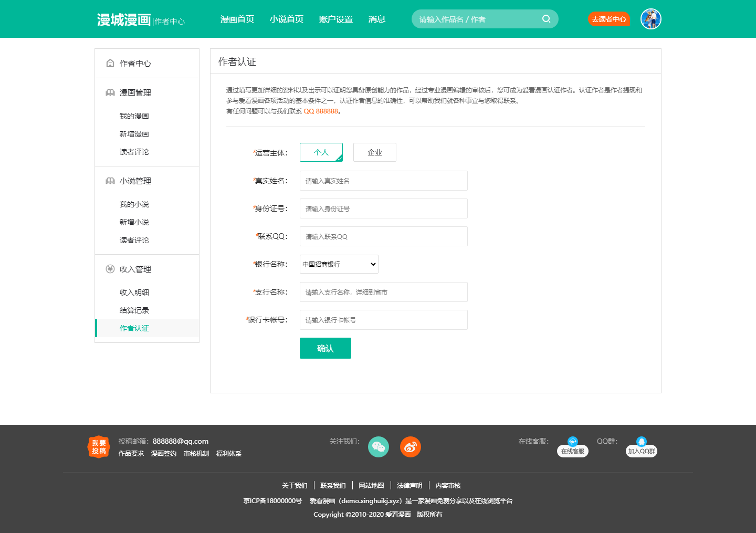
Task: Open the 福利体系 footer link
Action: point(229,454)
